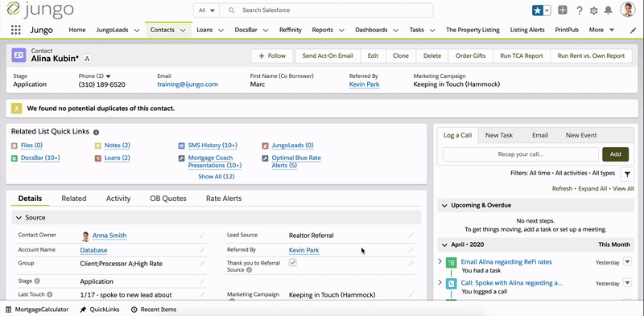Click the Favorites star icon
Viewport: 644px width, 316px height.
coord(537,10)
